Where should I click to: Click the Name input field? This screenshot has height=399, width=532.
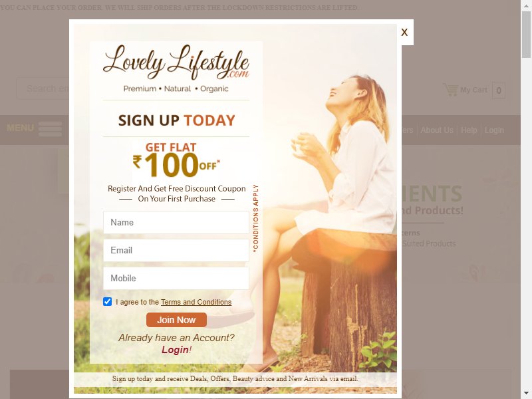pos(176,222)
